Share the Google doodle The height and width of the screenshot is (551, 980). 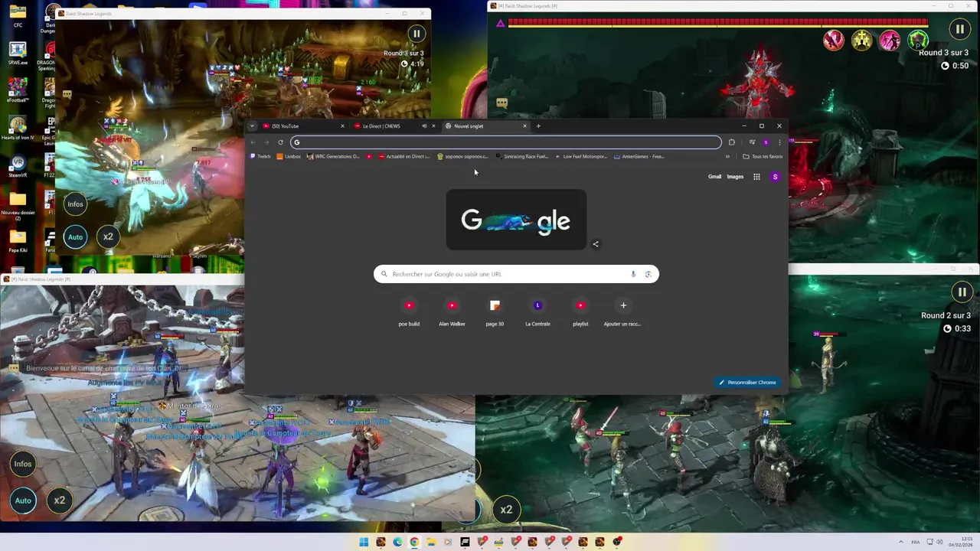pos(596,244)
